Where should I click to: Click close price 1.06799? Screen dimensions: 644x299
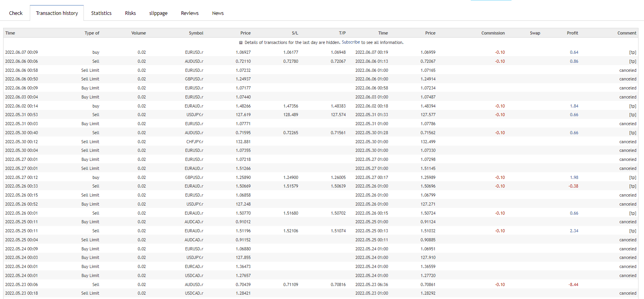[x=428, y=195]
